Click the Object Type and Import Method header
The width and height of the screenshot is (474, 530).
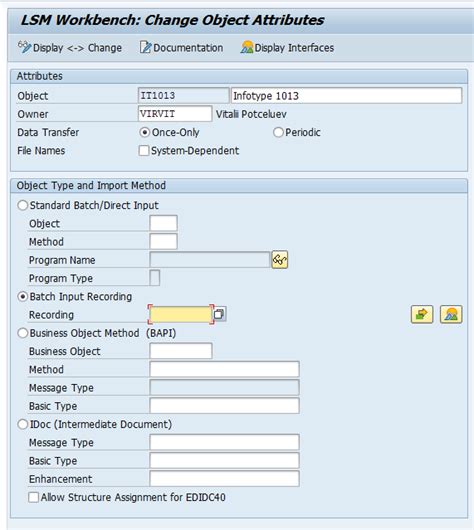tap(239, 186)
